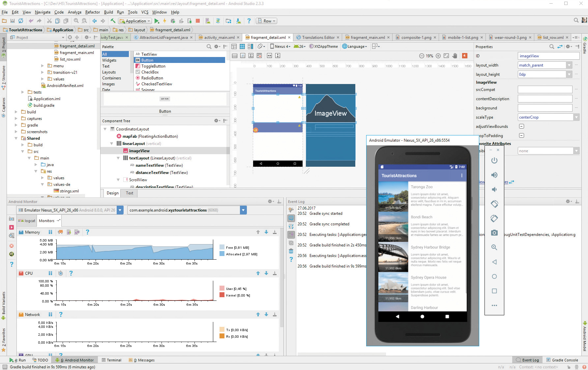Pause the Memory monitor
588x370 pixels.
50,232
